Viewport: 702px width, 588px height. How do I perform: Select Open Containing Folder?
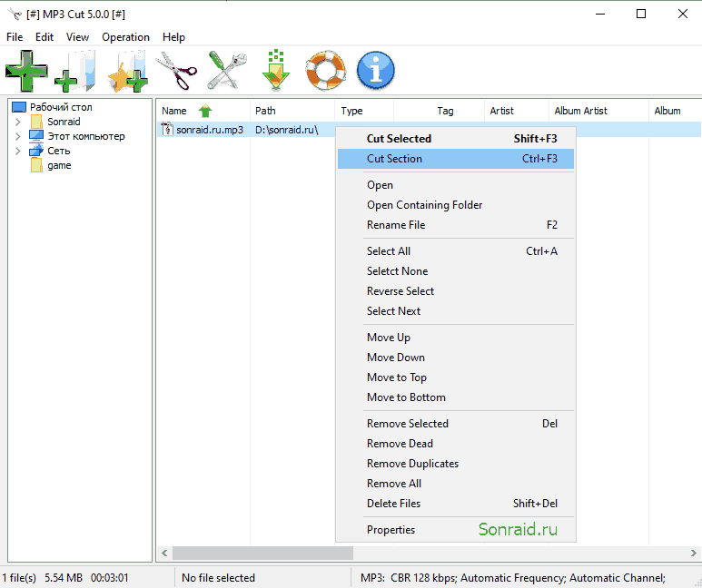coord(456,205)
